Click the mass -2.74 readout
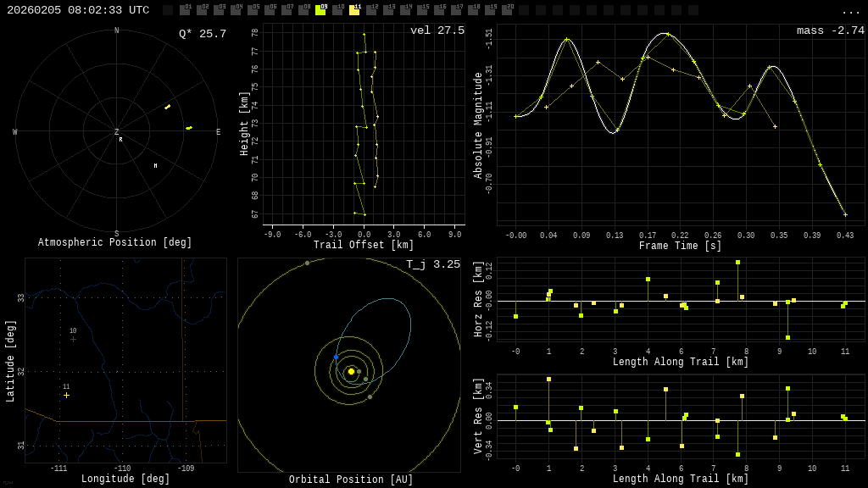 pos(830,30)
